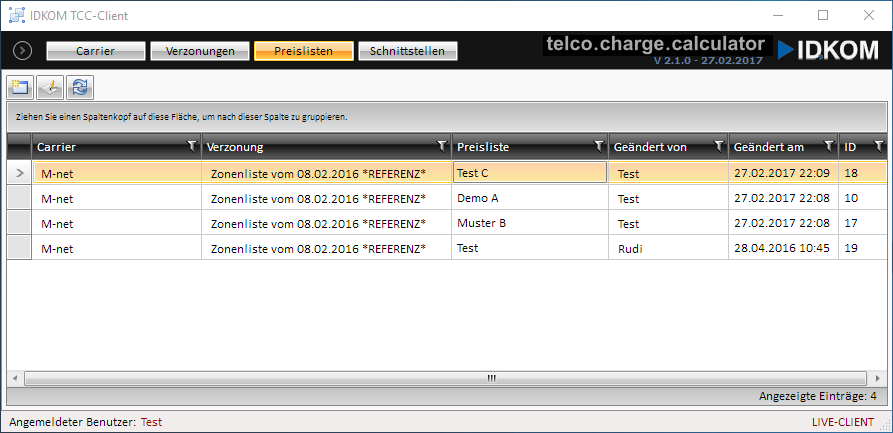Screen dimensions: 893x433
Task: Sort by the ID column header
Action: click(x=863, y=147)
